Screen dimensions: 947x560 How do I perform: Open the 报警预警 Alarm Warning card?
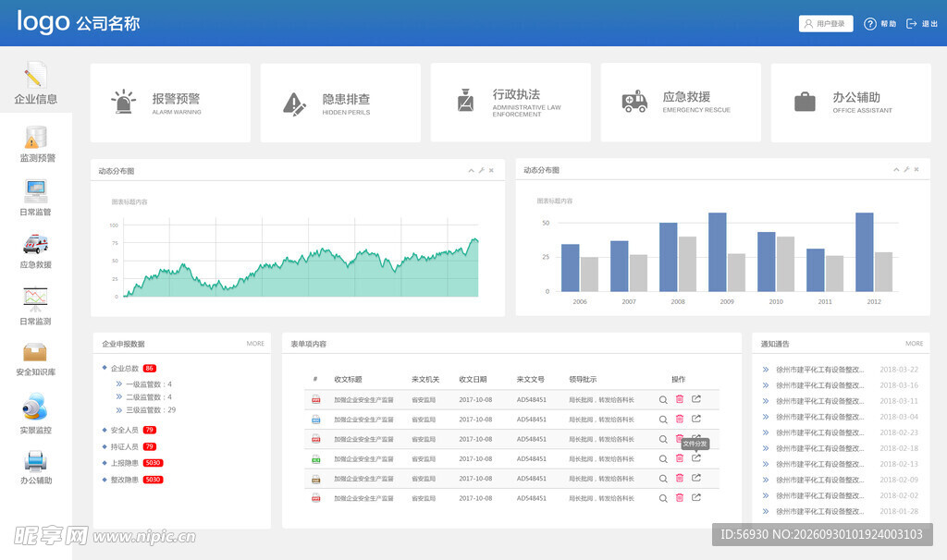[x=170, y=103]
